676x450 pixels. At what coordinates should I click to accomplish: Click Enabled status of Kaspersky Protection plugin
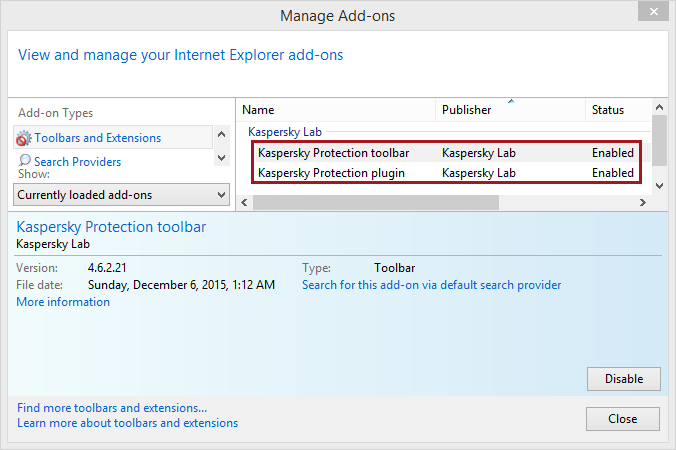click(613, 173)
